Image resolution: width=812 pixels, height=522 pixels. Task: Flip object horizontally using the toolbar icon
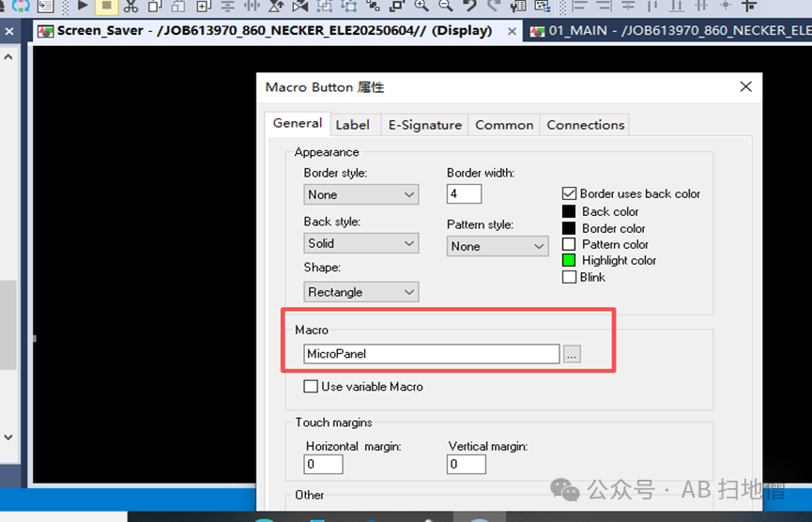click(299, 6)
